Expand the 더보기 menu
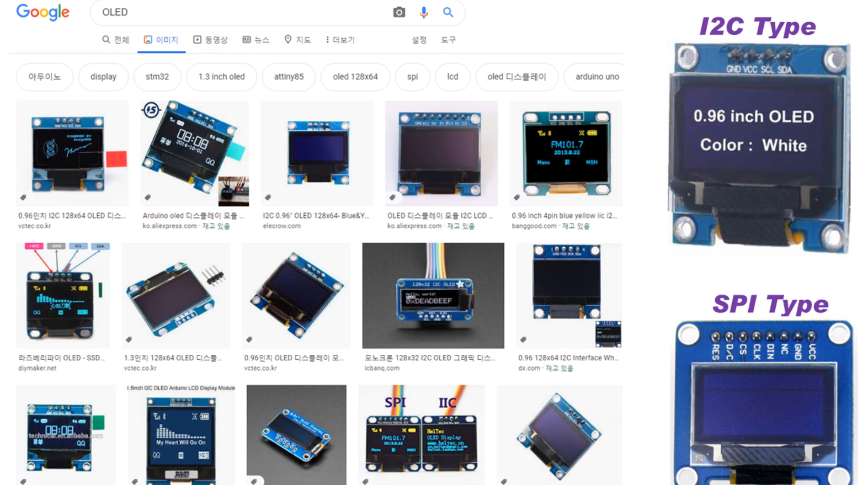 (x=340, y=40)
